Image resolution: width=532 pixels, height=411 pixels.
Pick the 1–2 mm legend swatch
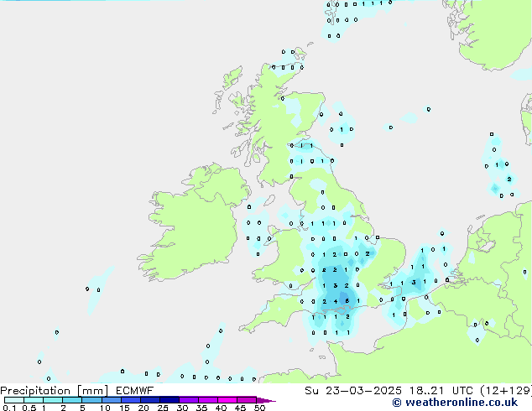pos(53,400)
